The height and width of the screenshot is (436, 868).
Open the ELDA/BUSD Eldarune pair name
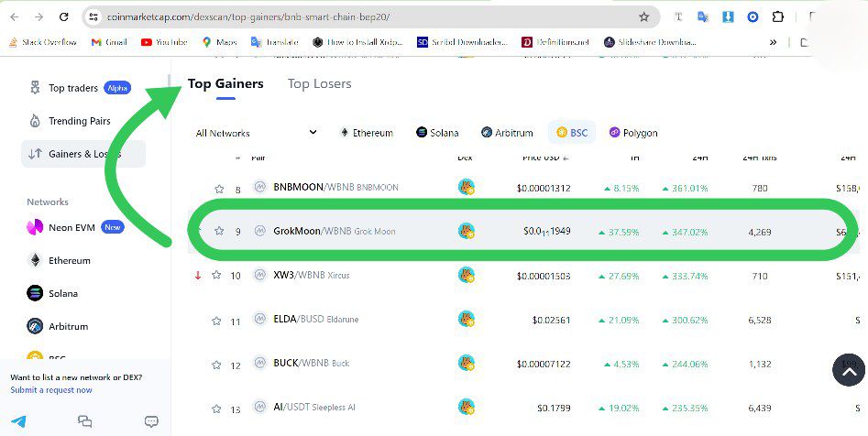316,319
